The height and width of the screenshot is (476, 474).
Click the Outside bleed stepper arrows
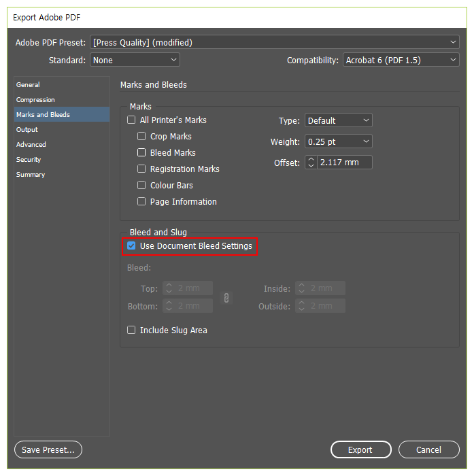(301, 306)
